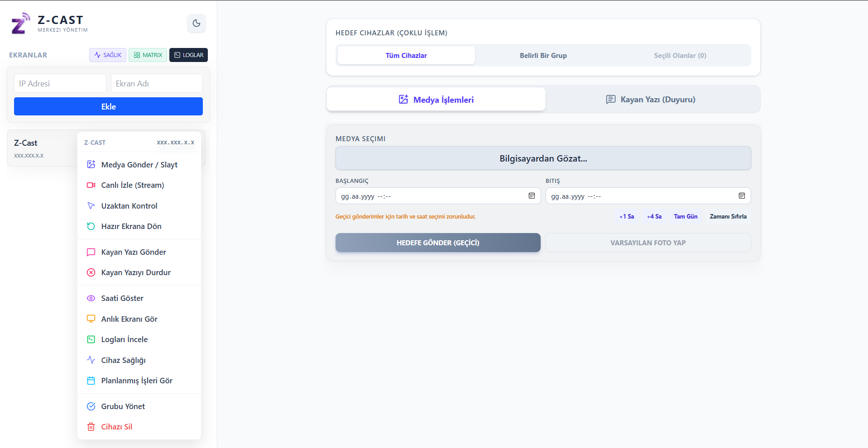Click the cursor icon beside Uzaktan Kontrol
868x448 pixels.
click(x=91, y=205)
